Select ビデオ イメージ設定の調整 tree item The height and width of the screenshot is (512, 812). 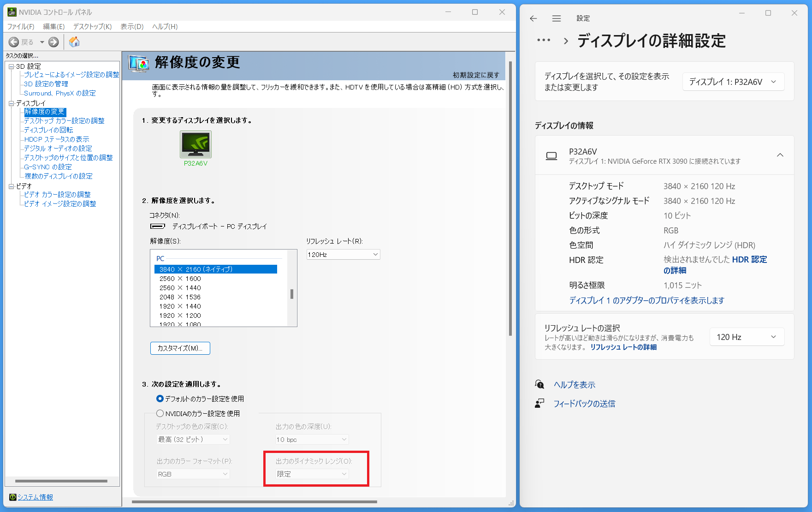pos(60,204)
